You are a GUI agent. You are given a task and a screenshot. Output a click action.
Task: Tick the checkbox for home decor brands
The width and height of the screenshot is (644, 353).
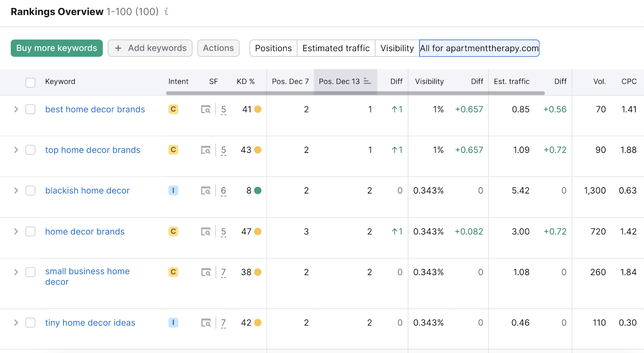point(31,232)
